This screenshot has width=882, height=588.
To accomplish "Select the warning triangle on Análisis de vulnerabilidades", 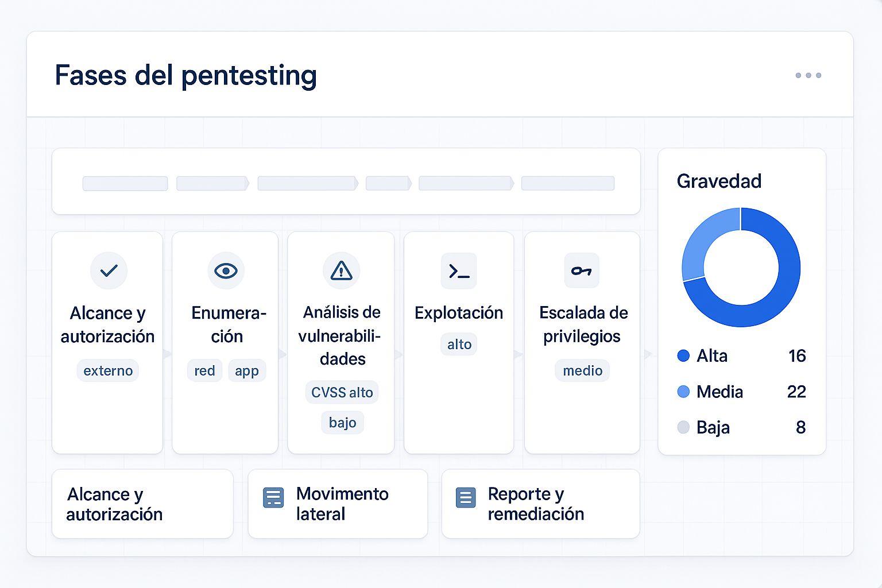I will [341, 270].
